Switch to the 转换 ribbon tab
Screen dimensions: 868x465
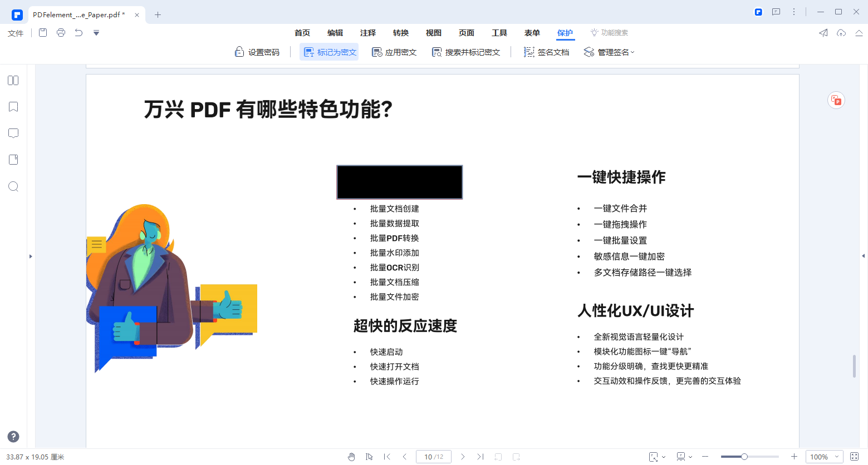[x=400, y=33]
